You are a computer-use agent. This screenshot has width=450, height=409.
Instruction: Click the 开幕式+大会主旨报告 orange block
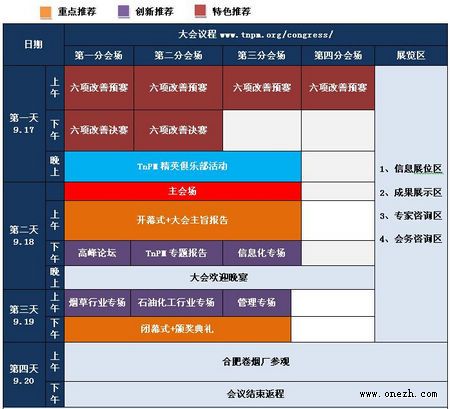click(183, 220)
